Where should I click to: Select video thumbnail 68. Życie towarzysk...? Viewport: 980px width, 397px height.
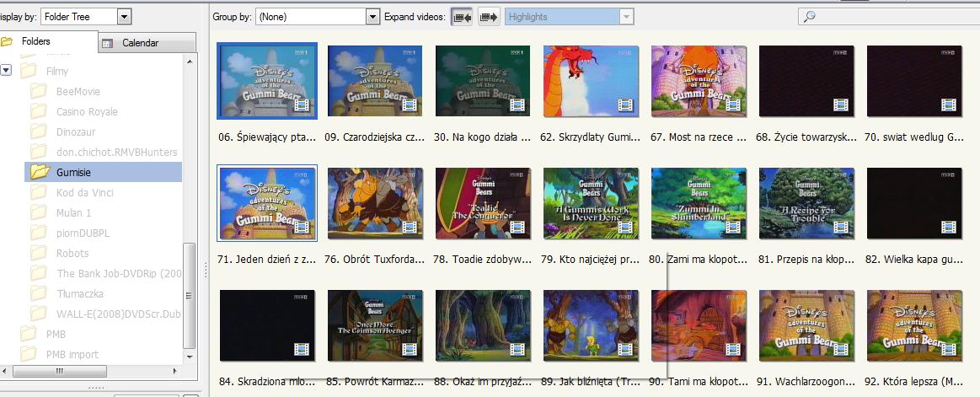point(806,81)
